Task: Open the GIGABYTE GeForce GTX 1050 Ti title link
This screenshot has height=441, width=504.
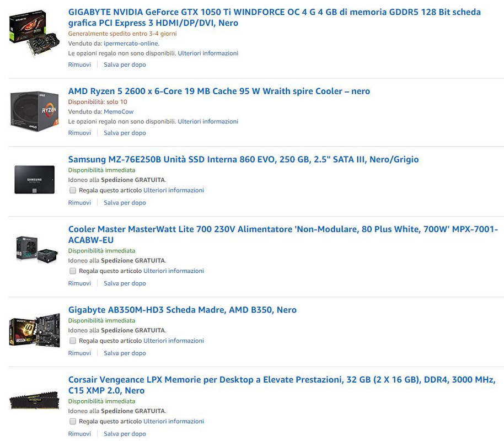Action: [x=275, y=17]
